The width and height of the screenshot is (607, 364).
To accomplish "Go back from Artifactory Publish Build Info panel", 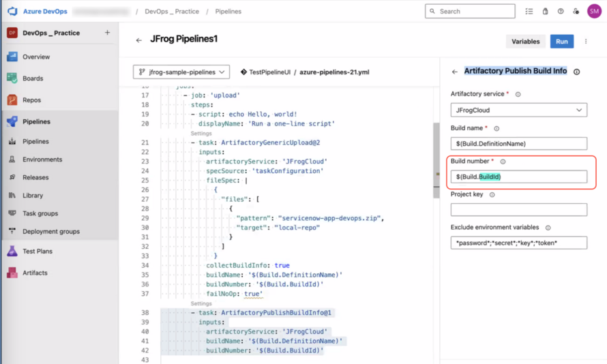I will click(454, 72).
